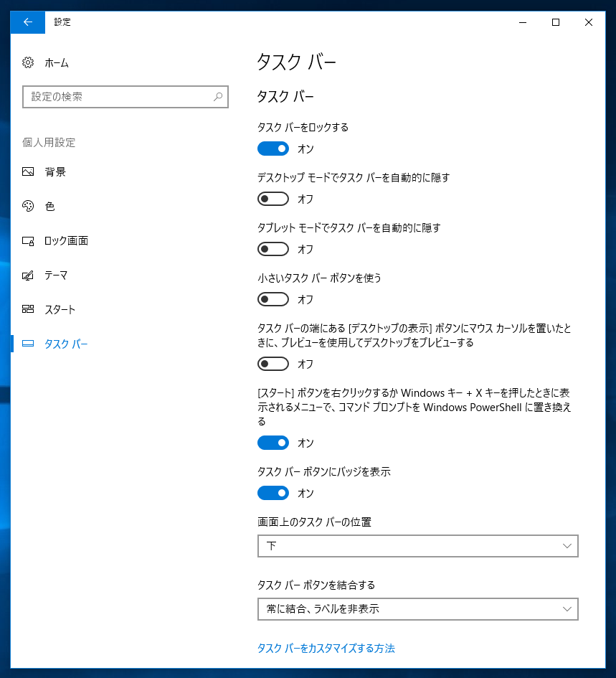616x678 pixels.
Task: Select ホーム in sidebar
Action: coord(57,63)
